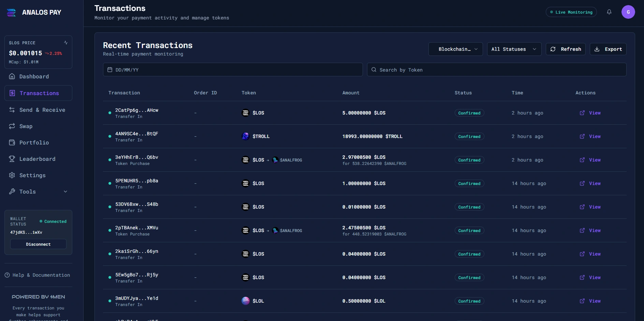Click the $LOL token icon
This screenshot has height=321, width=644.
[x=246, y=301]
